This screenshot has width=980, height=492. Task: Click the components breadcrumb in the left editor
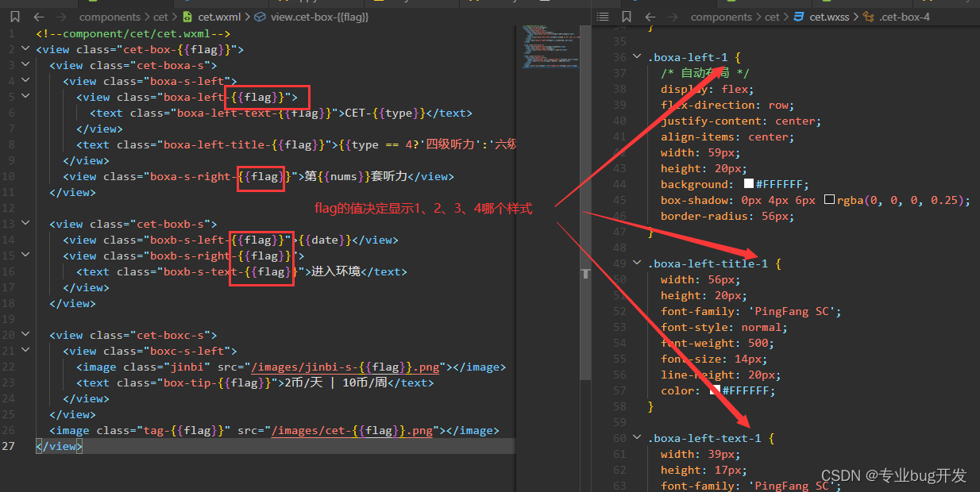110,17
